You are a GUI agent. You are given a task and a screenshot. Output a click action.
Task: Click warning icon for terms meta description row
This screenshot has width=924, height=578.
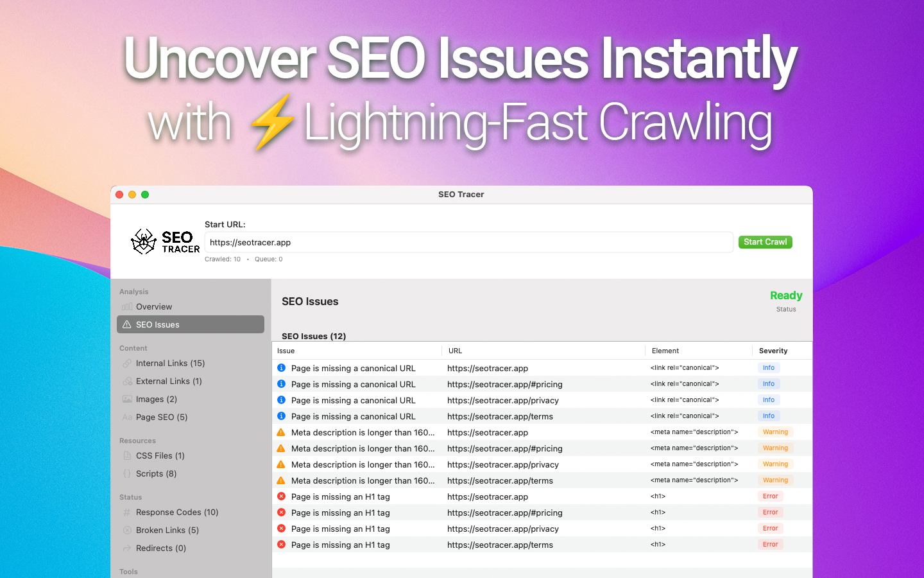pos(281,480)
